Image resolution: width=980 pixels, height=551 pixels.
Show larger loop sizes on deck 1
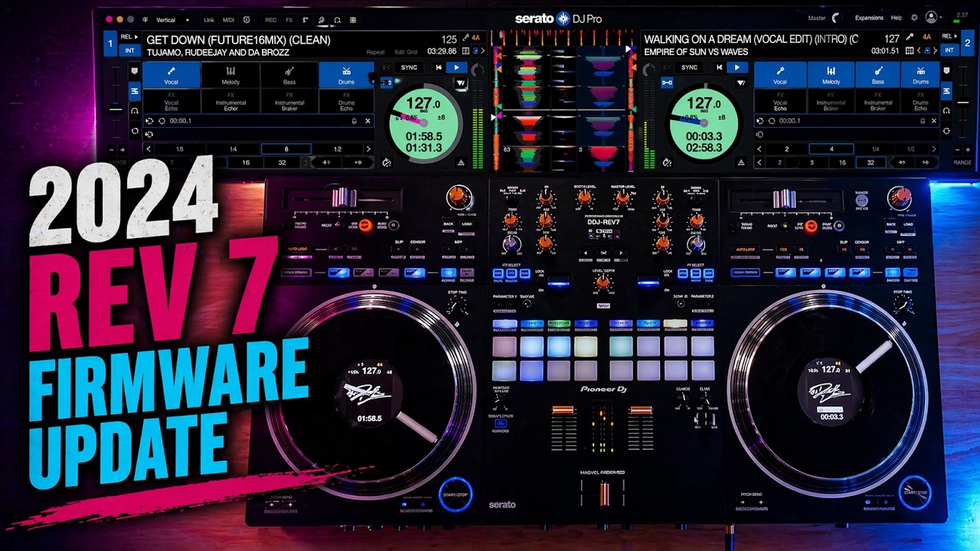368,149
